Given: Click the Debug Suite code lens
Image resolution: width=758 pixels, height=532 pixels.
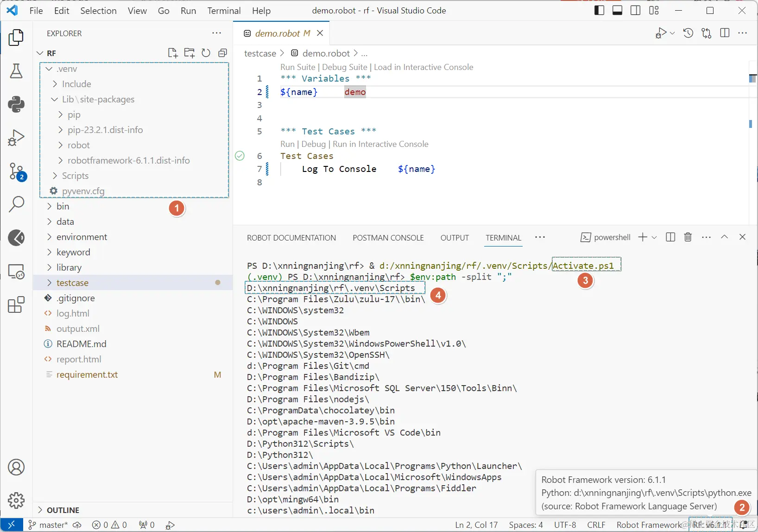Looking at the screenshot, I should click(345, 67).
